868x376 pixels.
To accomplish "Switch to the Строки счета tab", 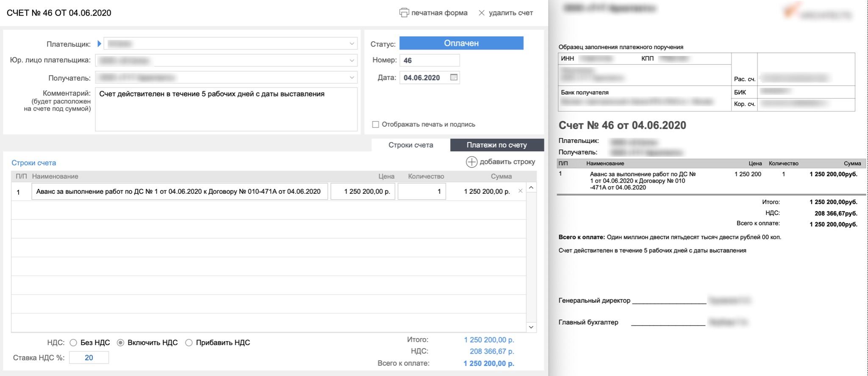I will coord(411,145).
